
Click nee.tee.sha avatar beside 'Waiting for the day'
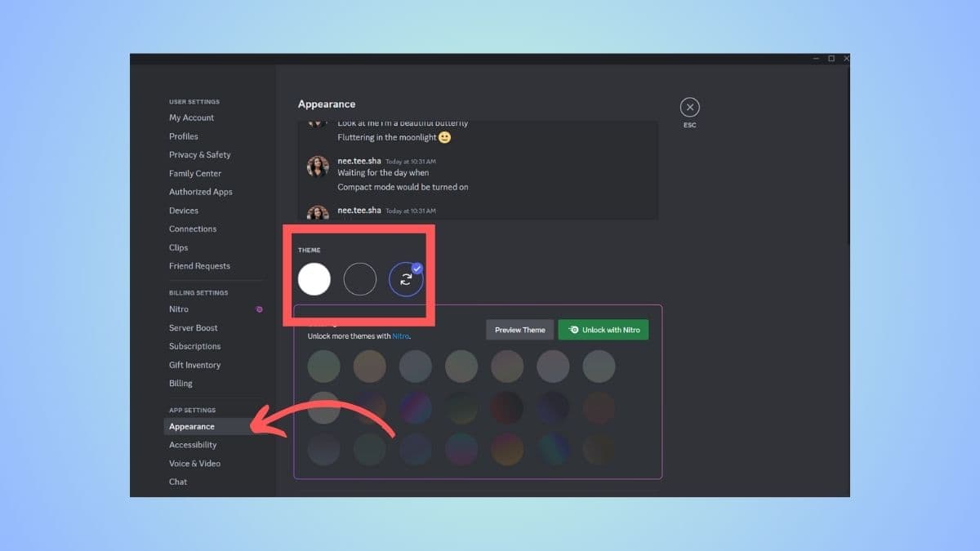tap(318, 167)
